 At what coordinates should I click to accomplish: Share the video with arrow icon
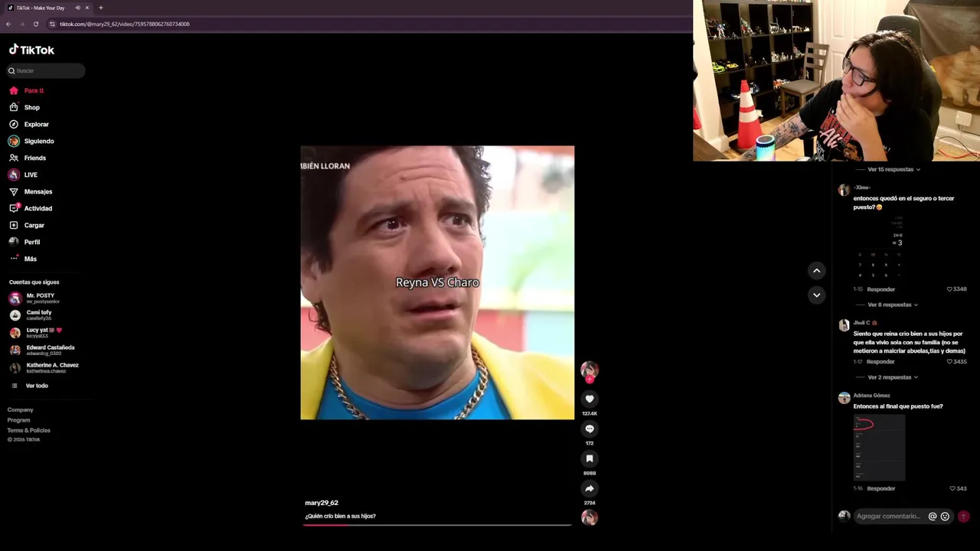pyautogui.click(x=590, y=488)
